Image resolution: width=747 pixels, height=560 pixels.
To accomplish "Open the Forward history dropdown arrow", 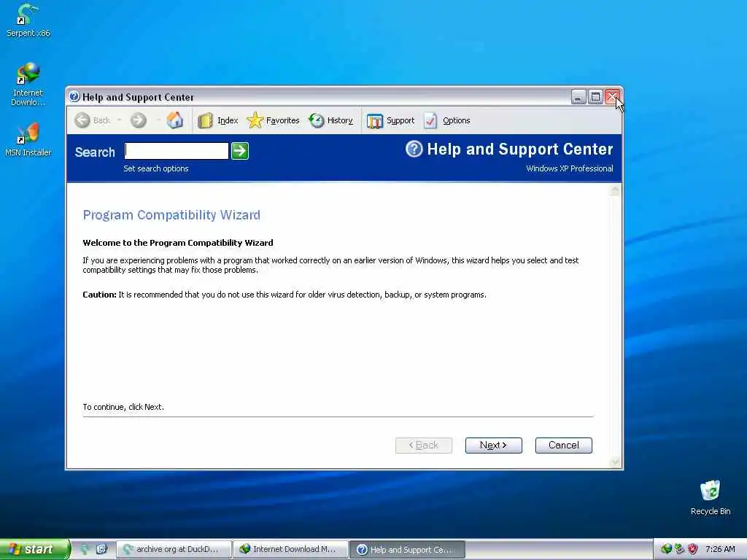I will coord(158,120).
